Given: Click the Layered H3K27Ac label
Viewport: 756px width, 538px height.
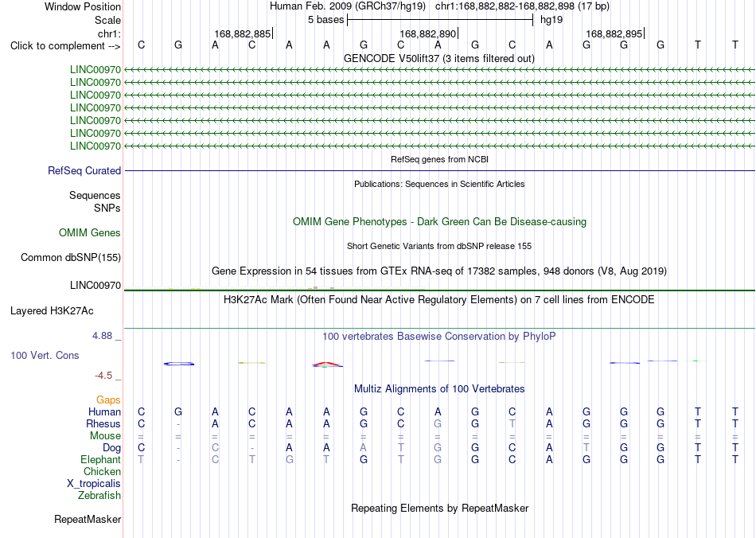Looking at the screenshot, I should point(52,311).
